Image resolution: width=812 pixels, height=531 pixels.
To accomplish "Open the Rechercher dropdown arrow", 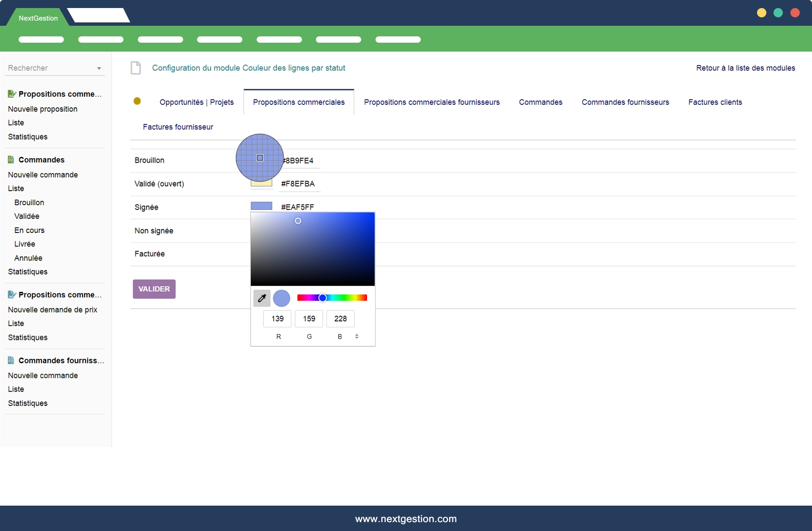I will click(99, 68).
